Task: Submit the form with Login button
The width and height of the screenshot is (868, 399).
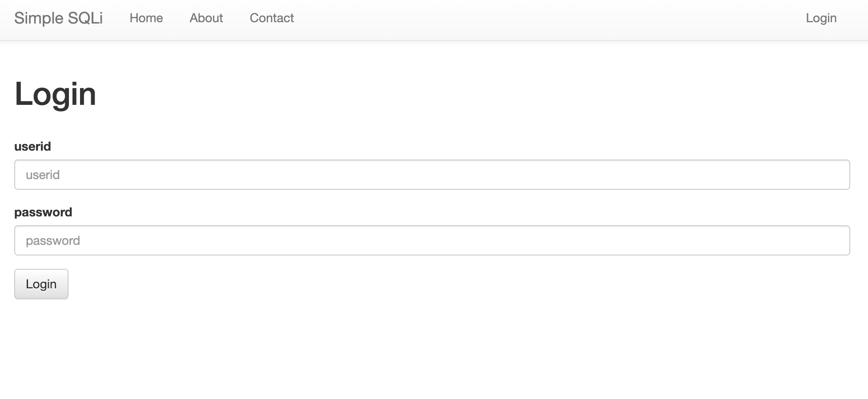Action: pos(41,284)
